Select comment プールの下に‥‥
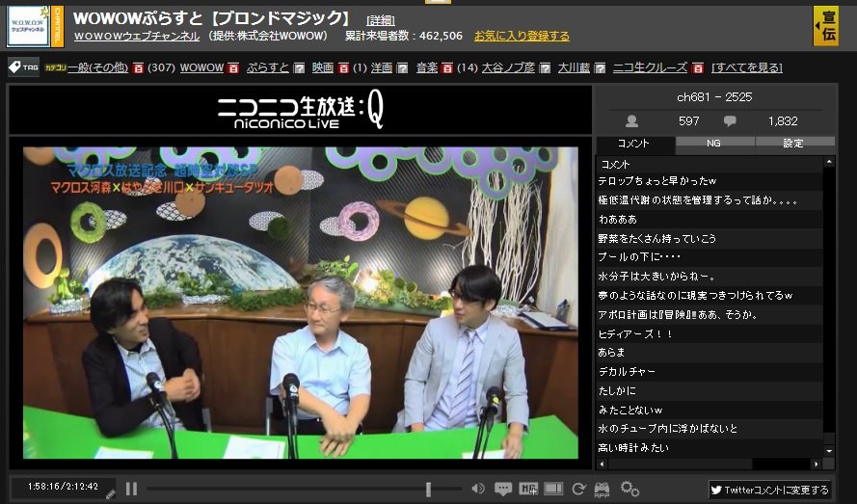 (x=710, y=257)
